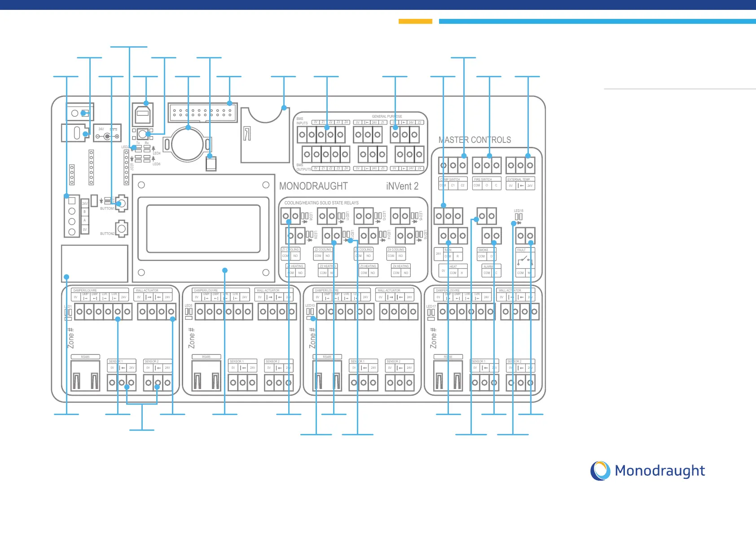Click the USB port symbol

point(143,115)
